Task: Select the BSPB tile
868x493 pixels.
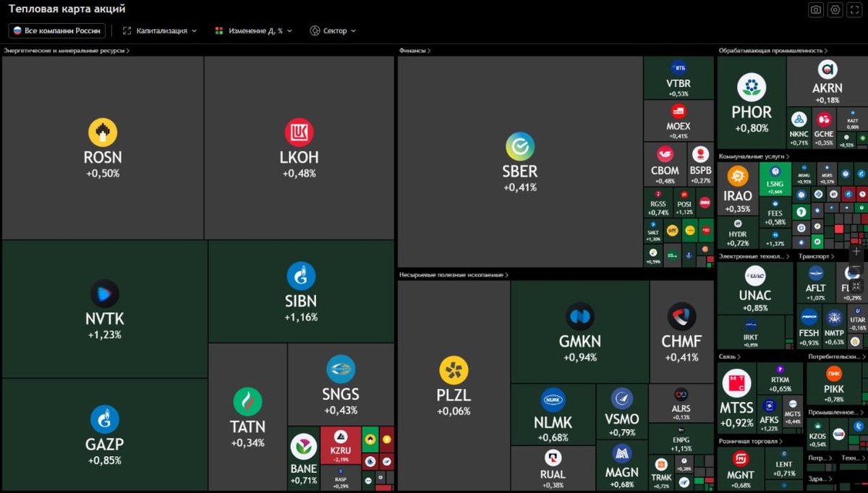Action: [700, 164]
